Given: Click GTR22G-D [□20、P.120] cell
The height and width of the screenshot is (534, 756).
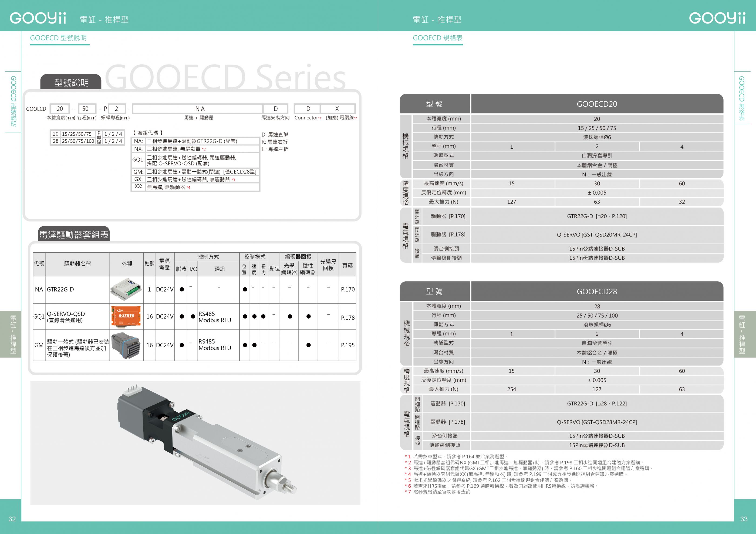Looking at the screenshot, I should point(597,216).
